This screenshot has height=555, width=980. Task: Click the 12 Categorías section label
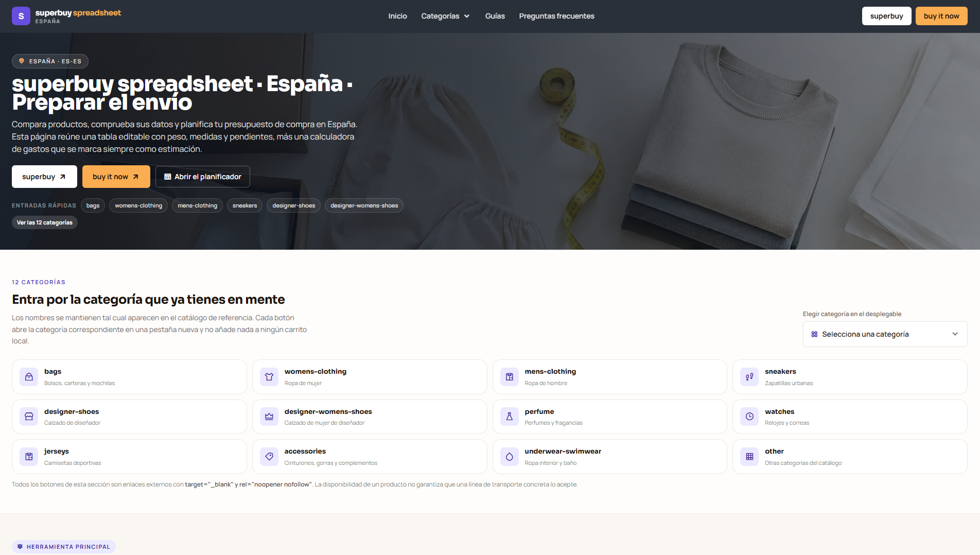pyautogui.click(x=39, y=282)
